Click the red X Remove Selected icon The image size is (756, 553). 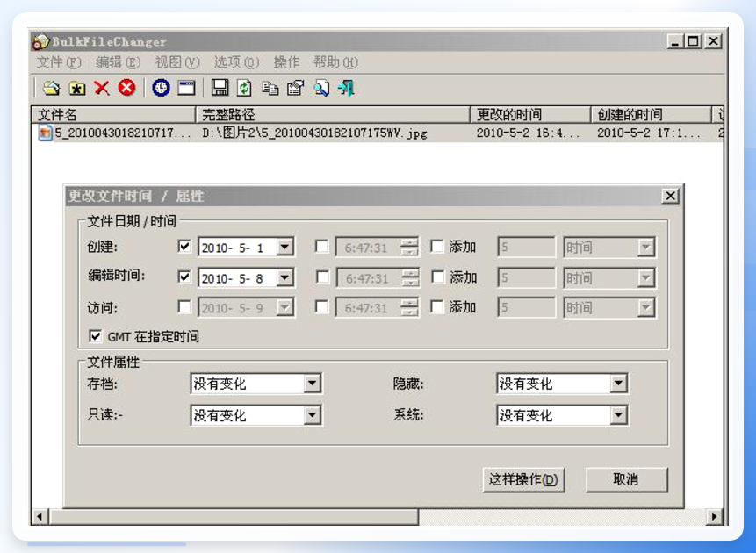pos(102,89)
